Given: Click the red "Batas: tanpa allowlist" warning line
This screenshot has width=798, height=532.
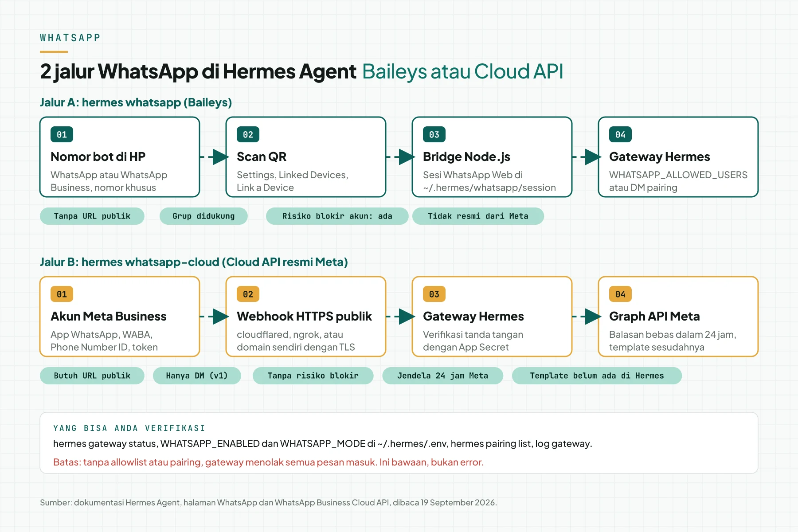Looking at the screenshot, I should [x=268, y=462].
